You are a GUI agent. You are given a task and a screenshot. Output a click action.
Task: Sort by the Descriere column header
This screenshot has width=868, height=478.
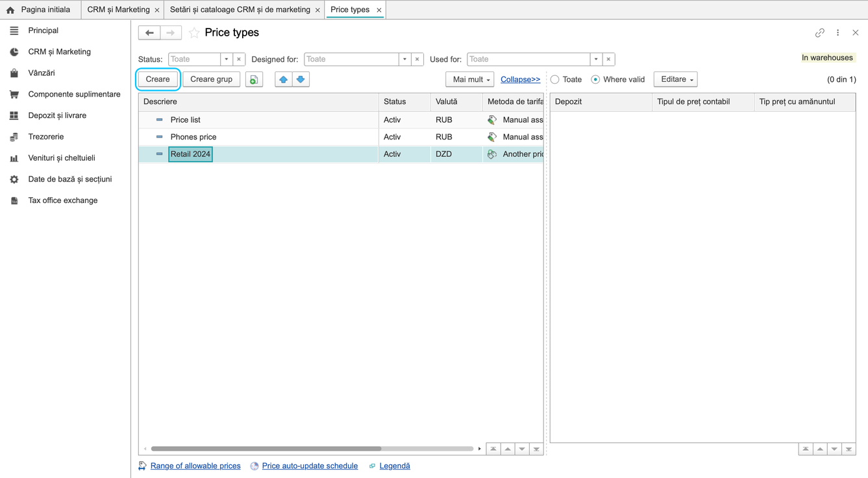tap(258, 102)
